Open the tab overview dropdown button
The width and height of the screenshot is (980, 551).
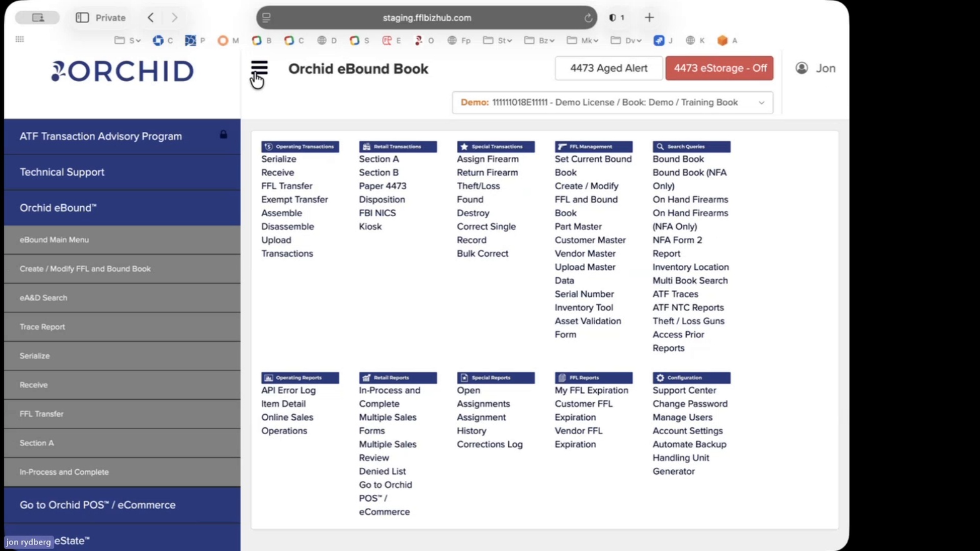click(x=37, y=17)
